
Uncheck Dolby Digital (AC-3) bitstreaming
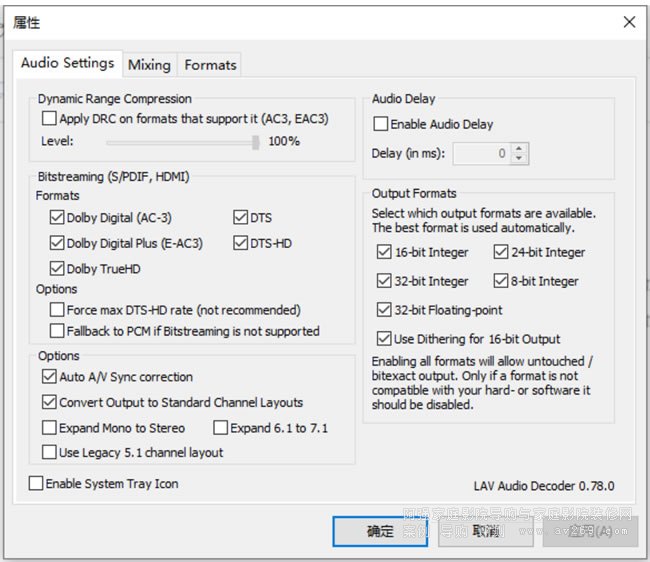[57, 217]
